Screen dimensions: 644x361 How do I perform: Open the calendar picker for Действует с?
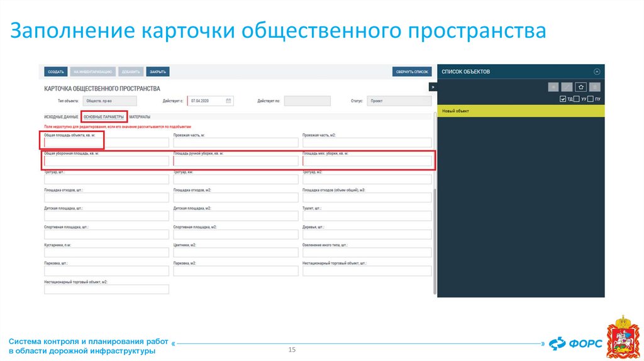[x=228, y=101]
